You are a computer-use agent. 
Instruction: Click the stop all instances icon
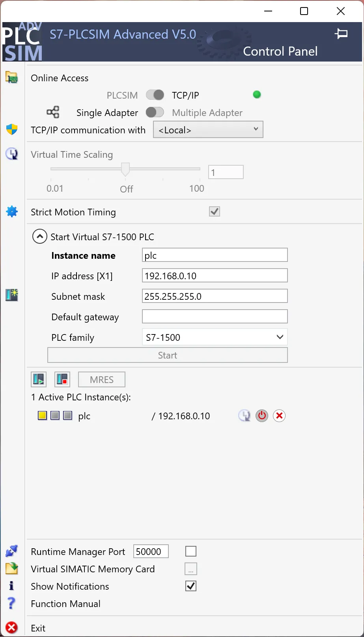[62, 379]
